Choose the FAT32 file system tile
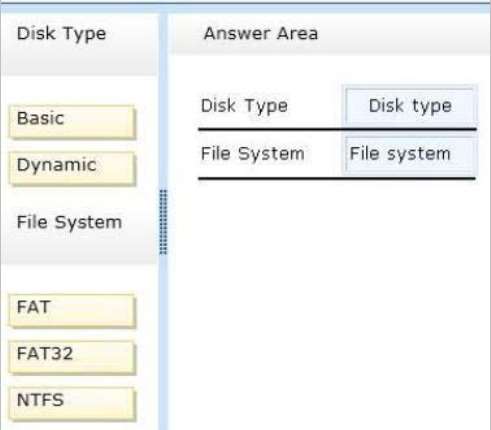The width and height of the screenshot is (491, 430). (72, 357)
